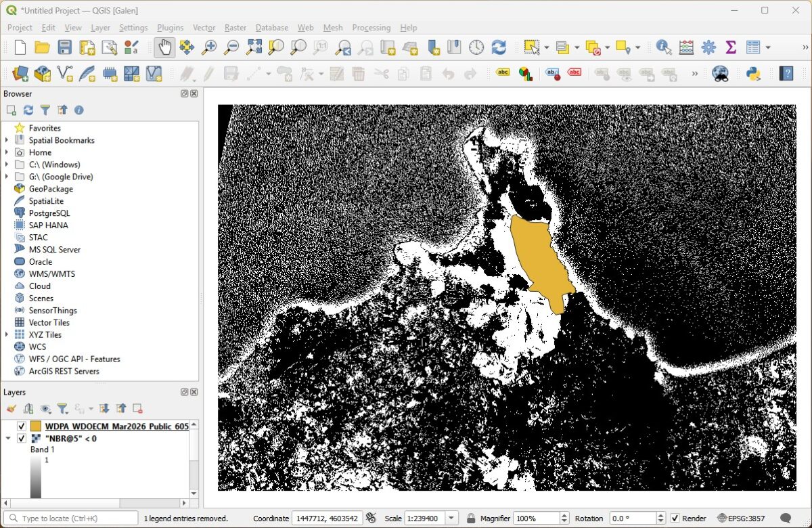This screenshot has height=528, width=812.
Task: Refresh the Browser panel
Action: pos(28,110)
